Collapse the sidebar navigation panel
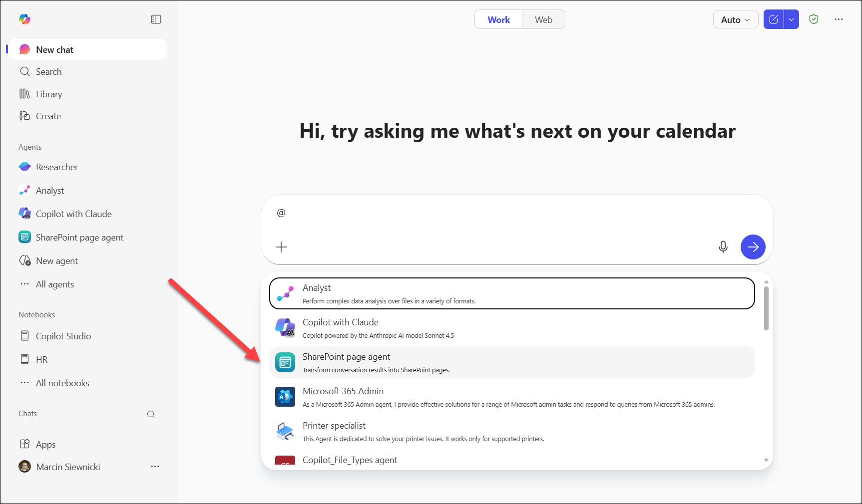862x504 pixels. (156, 19)
